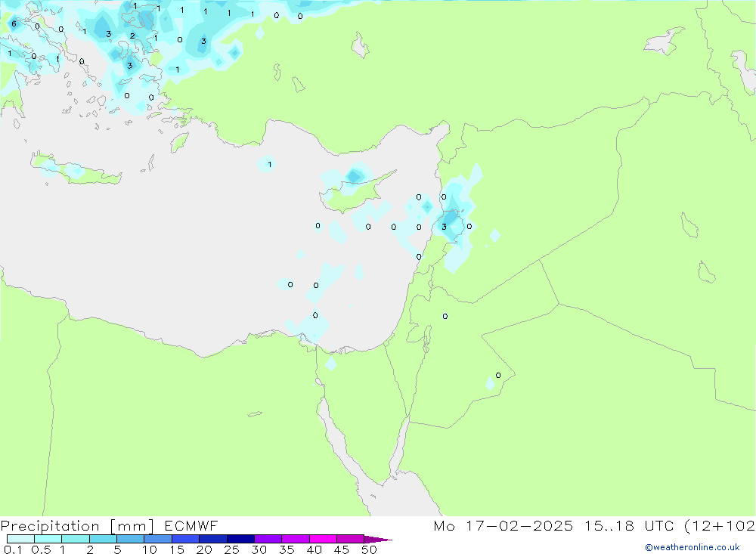The image size is (756, 554).
Task: Click the "25" legend scale number
Action: click(x=232, y=549)
